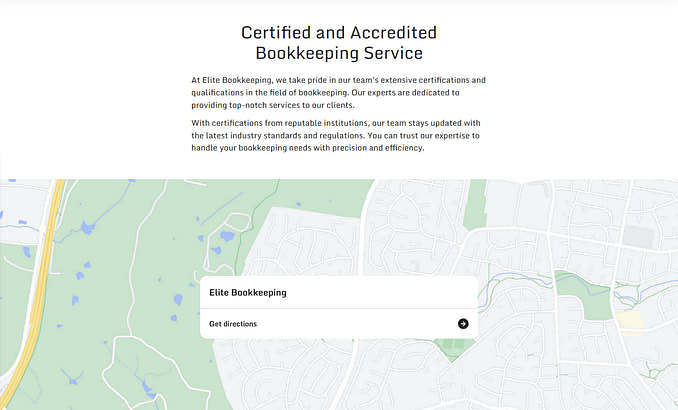Open the Get directions link

point(233,324)
